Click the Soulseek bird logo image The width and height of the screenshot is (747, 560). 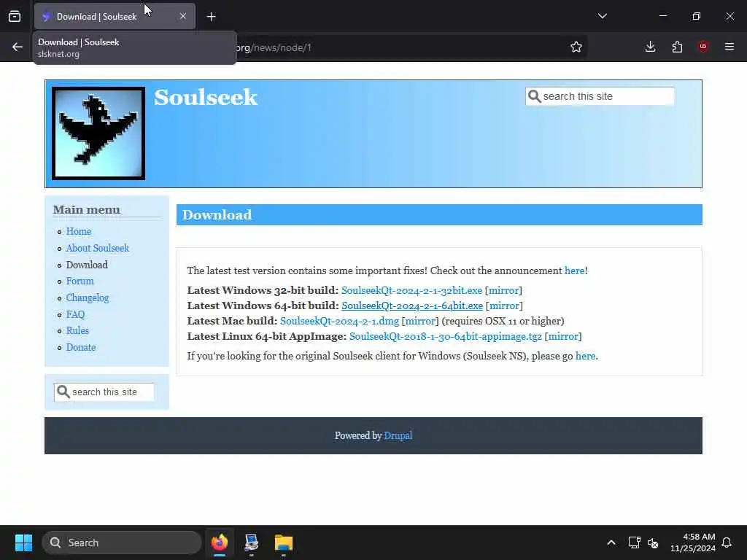(x=98, y=133)
